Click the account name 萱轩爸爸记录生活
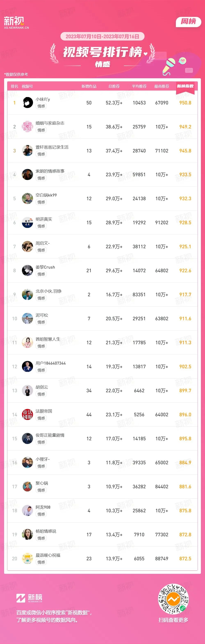 52,147
